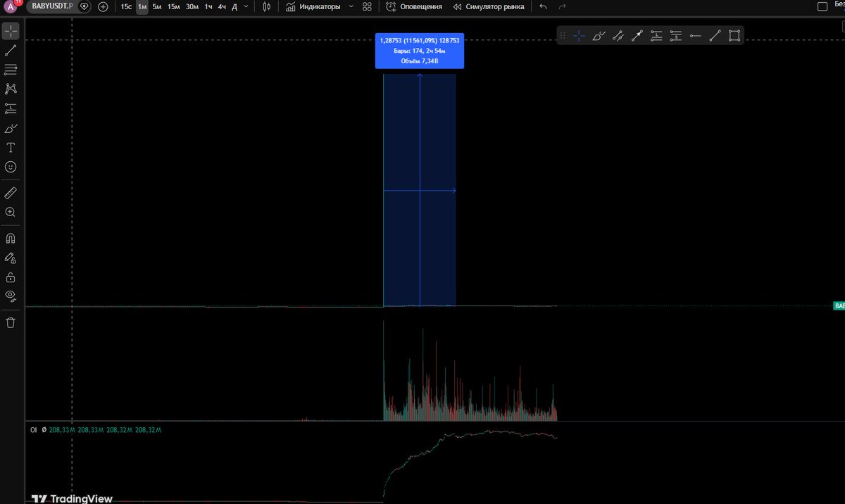Select the brush drawing tool in sidebar
This screenshot has height=504, width=845.
(x=11, y=128)
